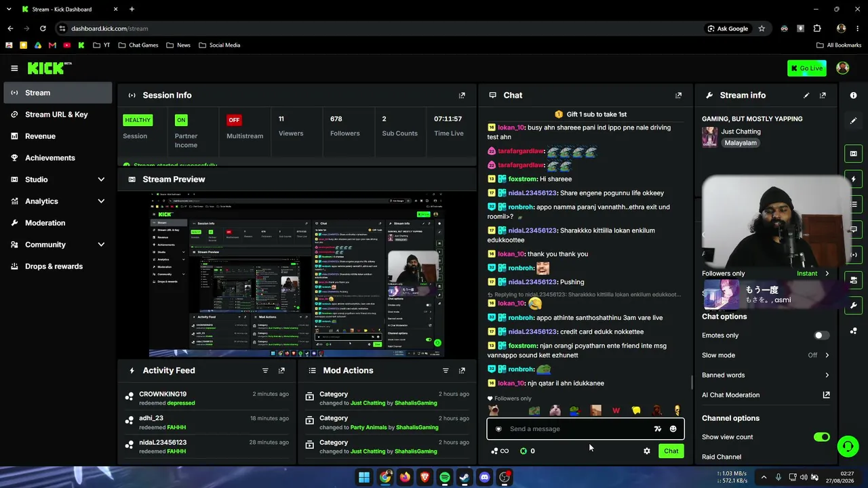Open the profile avatar menu
Viewport: 868px width, 488px height.
[x=843, y=68]
